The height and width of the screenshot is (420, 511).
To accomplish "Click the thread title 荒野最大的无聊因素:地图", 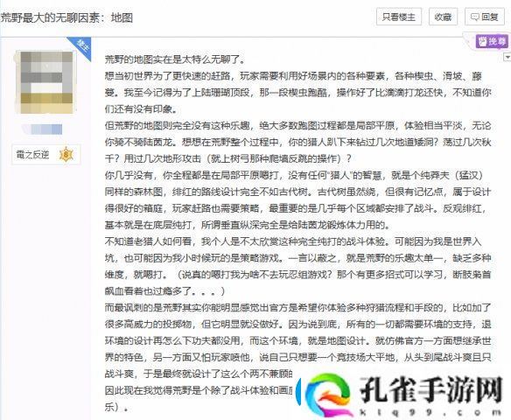I will (66, 17).
